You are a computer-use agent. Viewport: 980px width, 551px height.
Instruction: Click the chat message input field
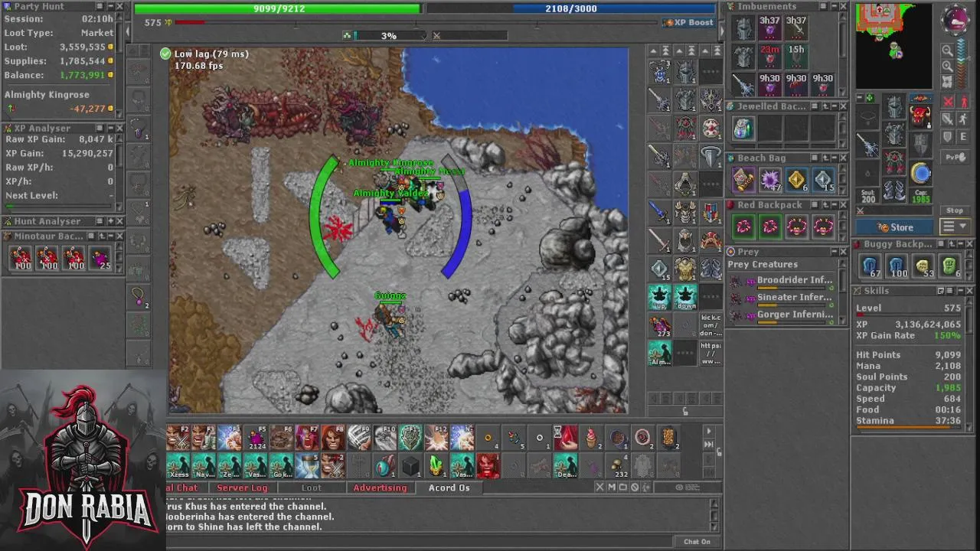421,542
